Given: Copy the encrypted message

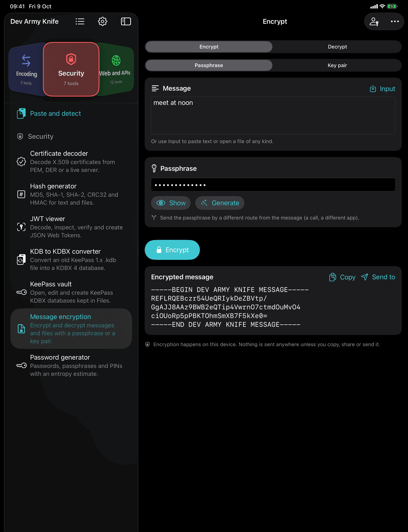Looking at the screenshot, I should pyautogui.click(x=342, y=277).
